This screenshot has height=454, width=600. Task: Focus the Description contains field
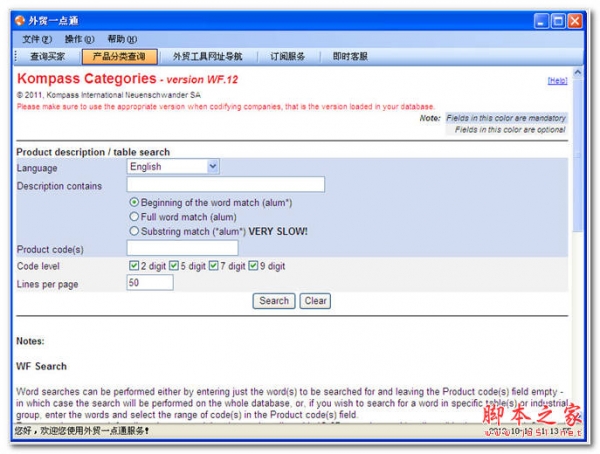click(226, 184)
